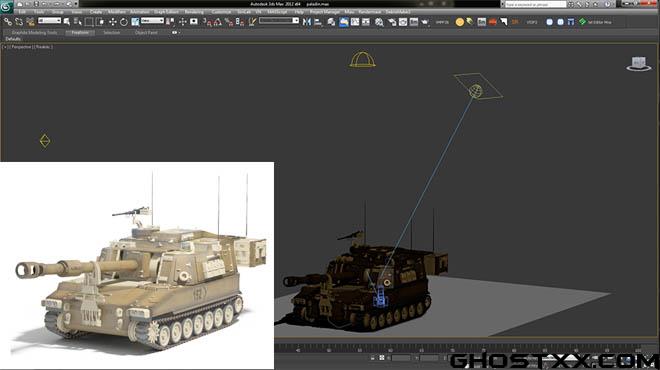Image resolution: width=660 pixels, height=370 pixels.
Task: Switch to the Freeform ribbon tab
Action: tap(80, 32)
